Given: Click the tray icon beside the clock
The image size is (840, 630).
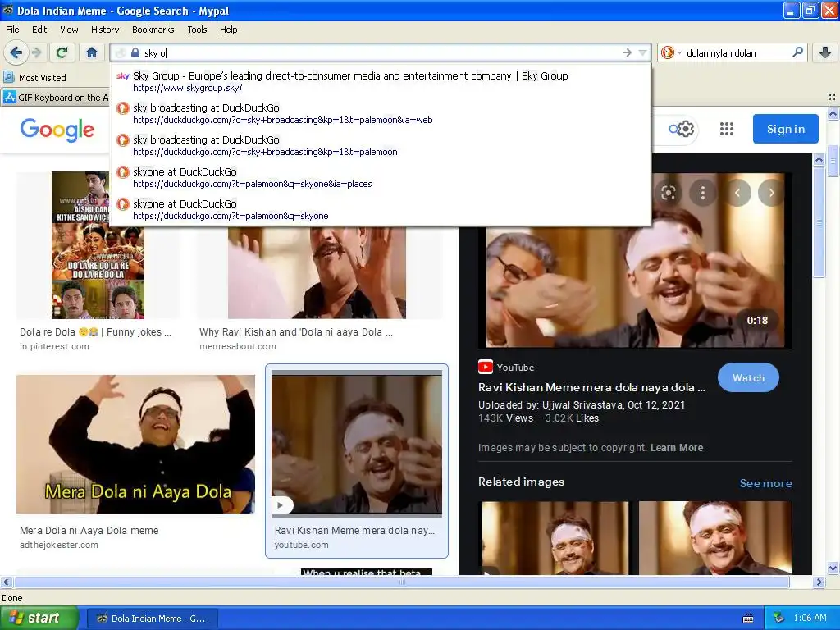Looking at the screenshot, I should pos(779,618).
